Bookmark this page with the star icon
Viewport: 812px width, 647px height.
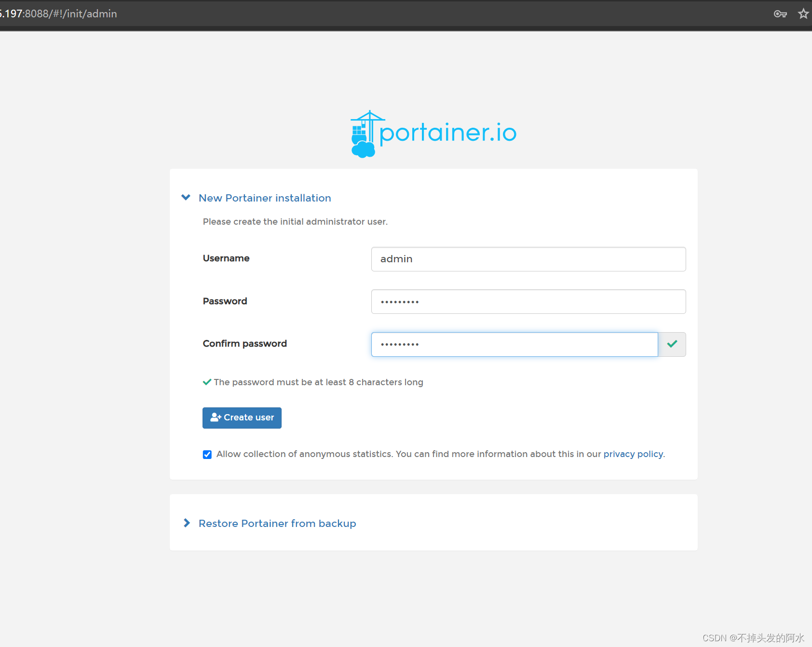click(803, 14)
